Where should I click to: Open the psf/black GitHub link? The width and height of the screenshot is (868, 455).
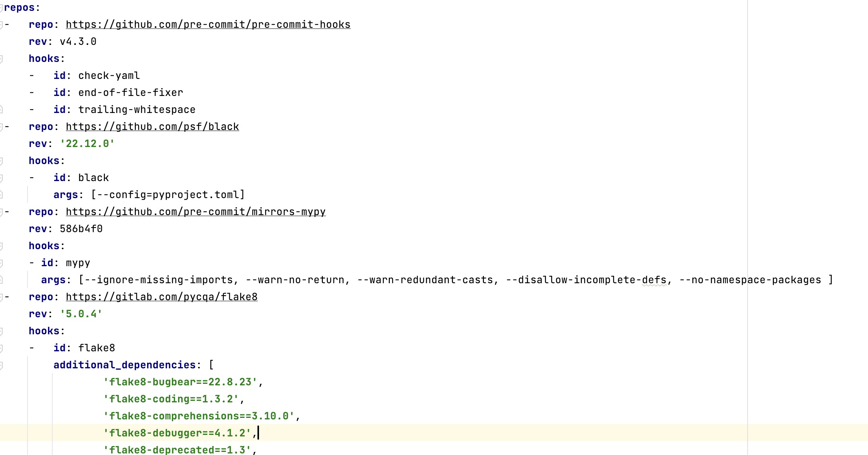click(152, 127)
